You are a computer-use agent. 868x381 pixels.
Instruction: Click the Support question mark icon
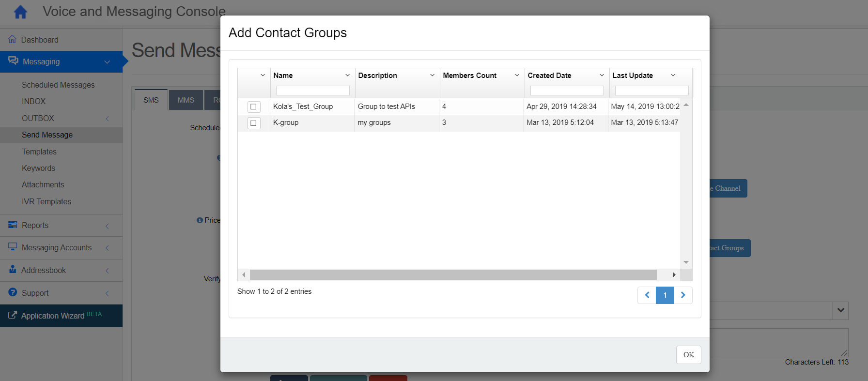point(13,292)
